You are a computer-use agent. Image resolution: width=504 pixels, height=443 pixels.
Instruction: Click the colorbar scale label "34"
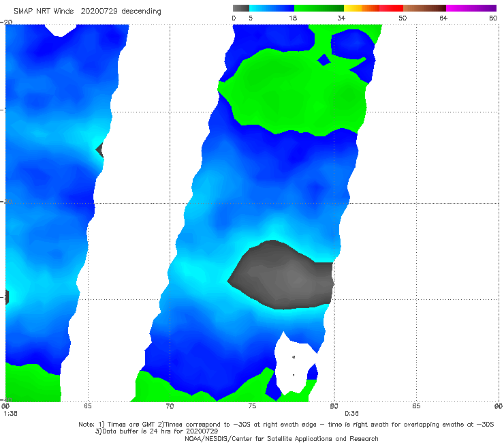(341, 18)
